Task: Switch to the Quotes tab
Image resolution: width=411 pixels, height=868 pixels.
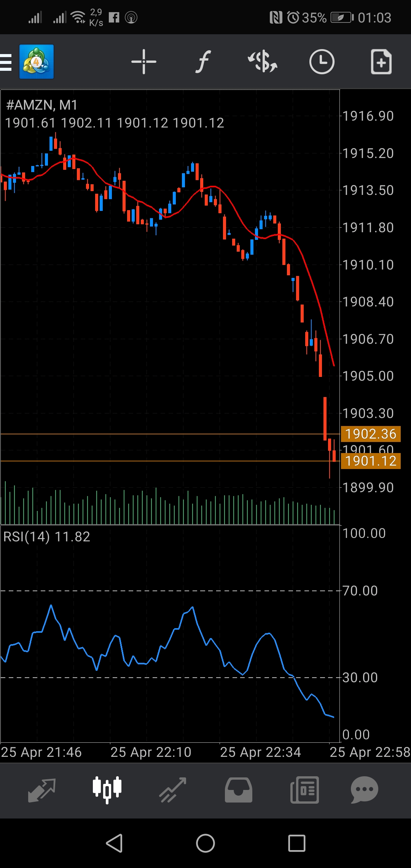Action: coord(42,790)
